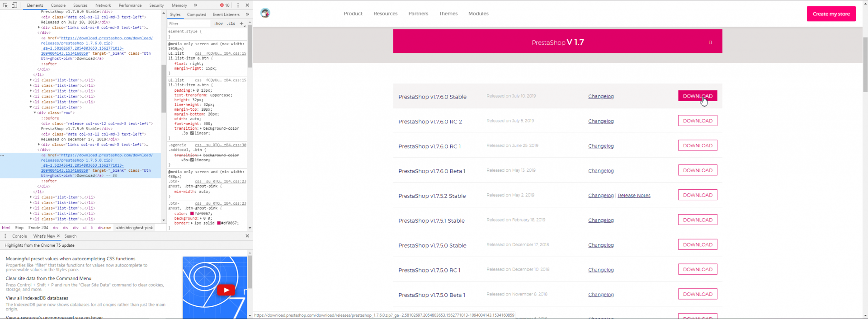Open the Event Listeners tab
Viewport: 868px width, 319px height.
point(226,14)
